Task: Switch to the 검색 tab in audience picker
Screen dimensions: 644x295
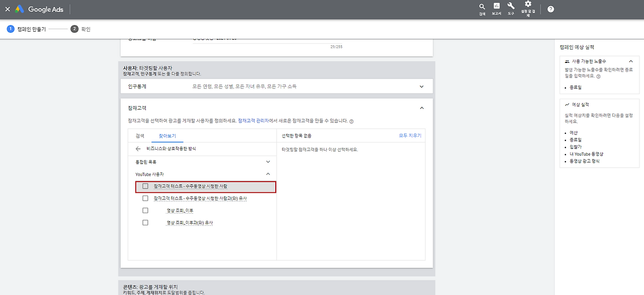Action: tap(140, 136)
